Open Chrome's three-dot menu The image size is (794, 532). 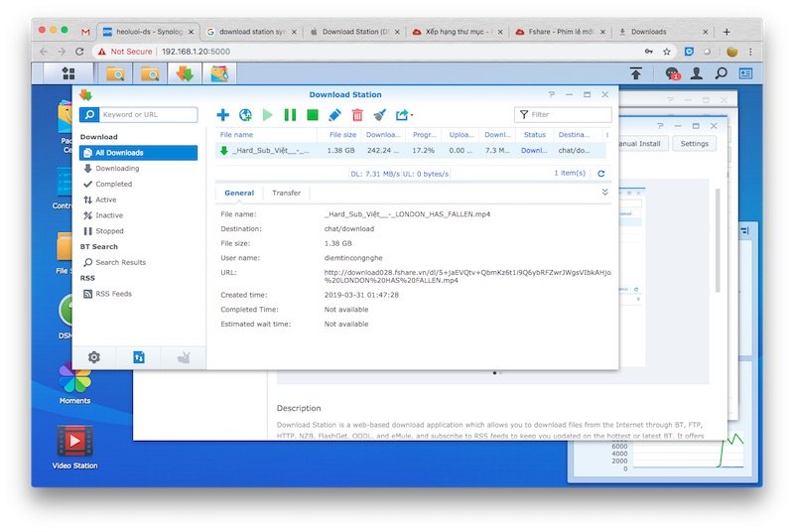pos(750,52)
